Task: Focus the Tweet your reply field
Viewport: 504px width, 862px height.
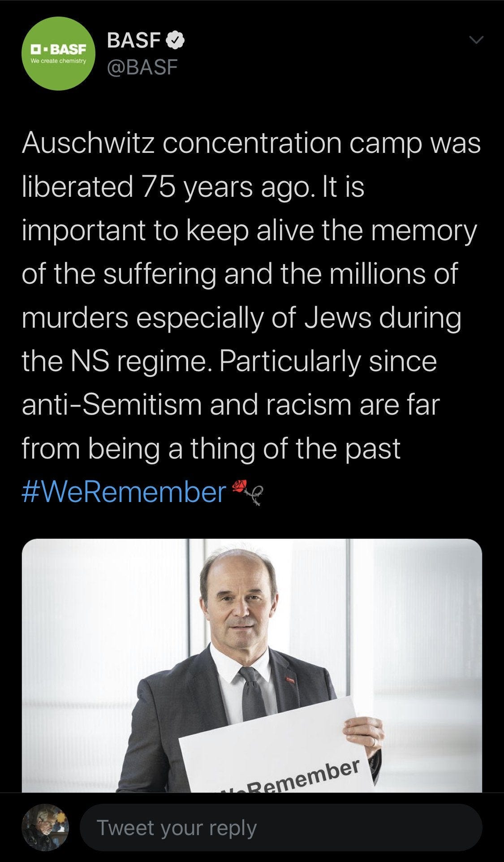Action: point(281,827)
